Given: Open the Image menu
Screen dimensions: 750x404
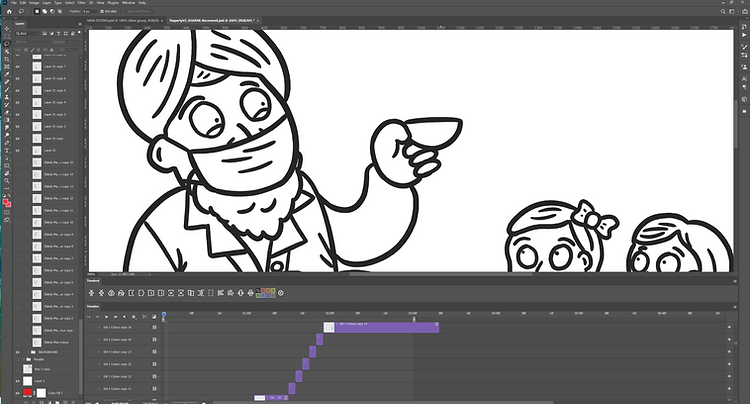Looking at the screenshot, I should pos(34,3).
